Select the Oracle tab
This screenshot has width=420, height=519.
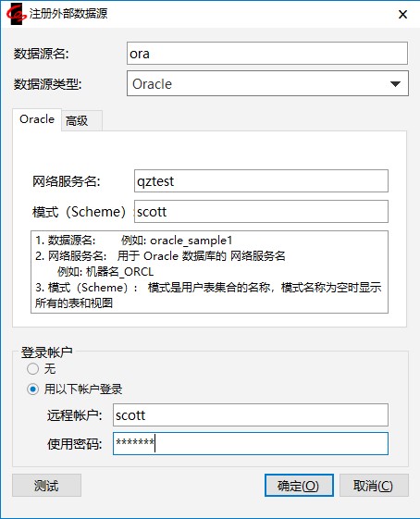click(x=37, y=119)
